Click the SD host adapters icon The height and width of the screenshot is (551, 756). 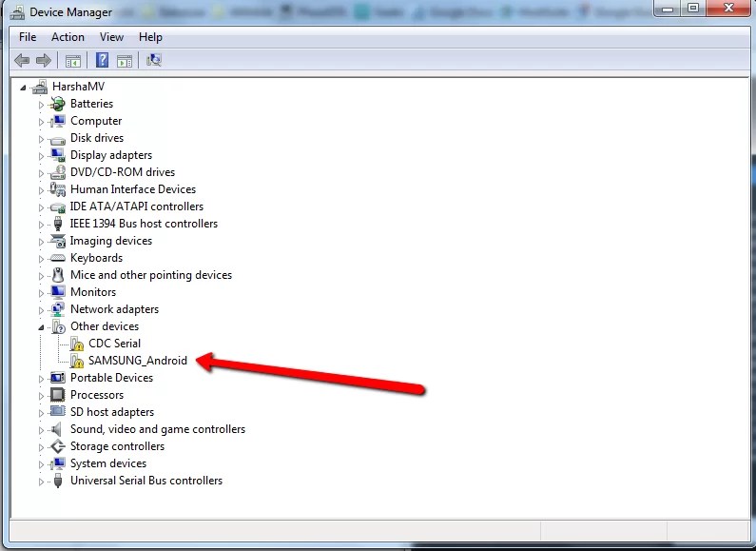point(58,411)
